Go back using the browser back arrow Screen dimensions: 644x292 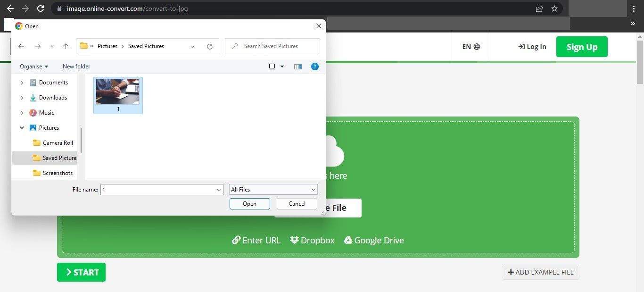[10, 8]
